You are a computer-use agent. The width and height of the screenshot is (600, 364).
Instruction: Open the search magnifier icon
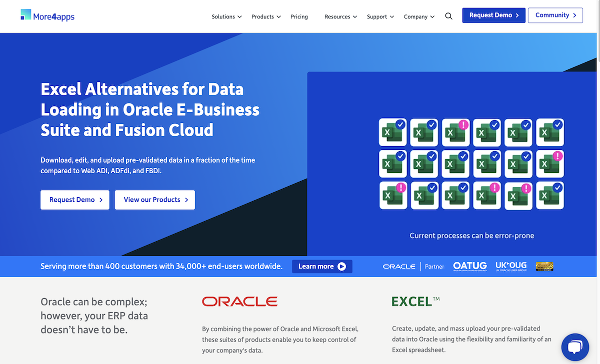[x=448, y=16]
